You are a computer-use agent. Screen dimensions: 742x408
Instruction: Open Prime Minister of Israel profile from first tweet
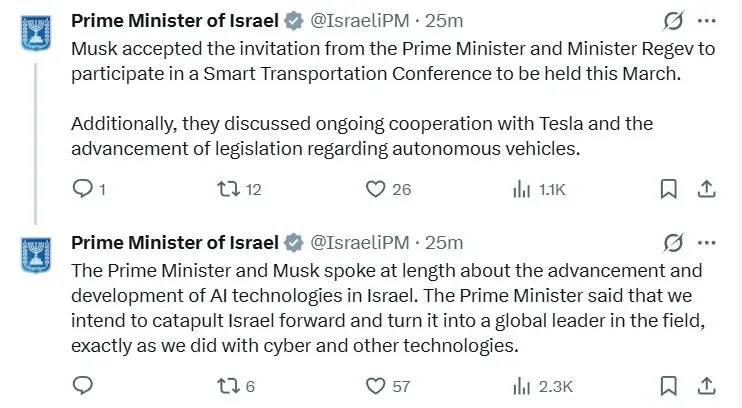point(174,21)
